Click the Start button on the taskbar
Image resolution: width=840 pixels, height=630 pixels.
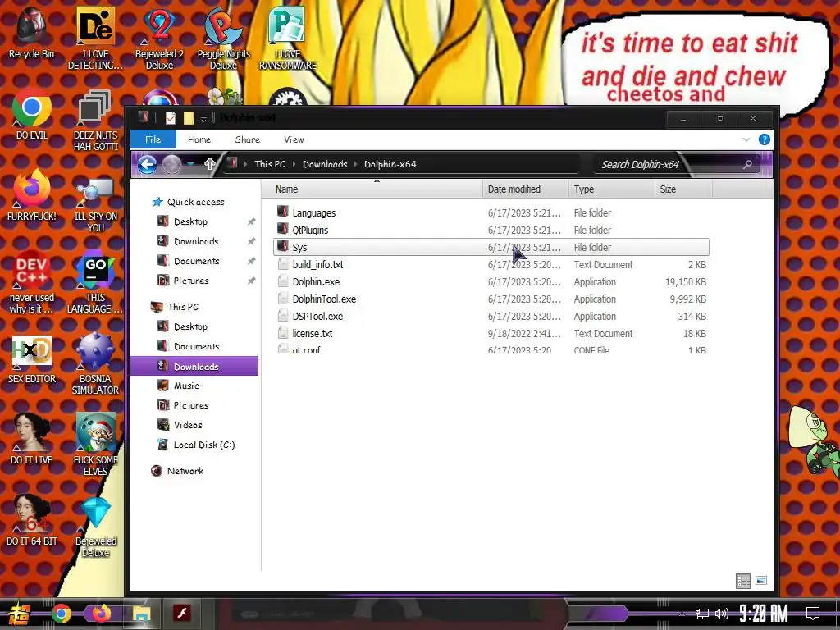(x=20, y=614)
